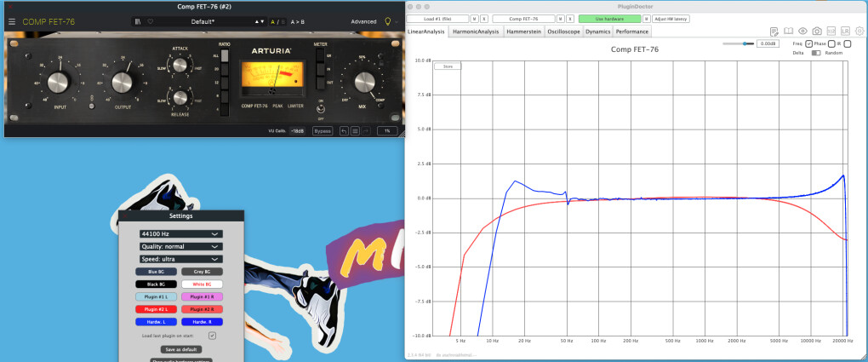Set the meter to GR mode
The image size is (868, 362).
pos(321,55)
